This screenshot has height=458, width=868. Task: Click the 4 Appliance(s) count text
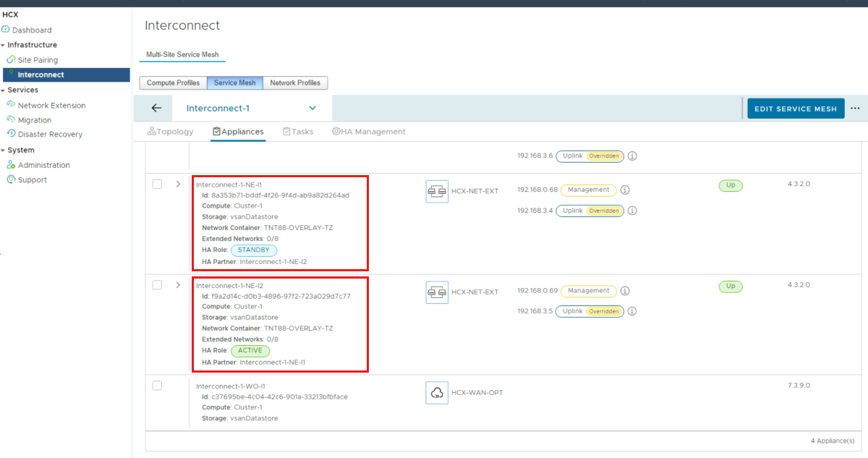[833, 441]
